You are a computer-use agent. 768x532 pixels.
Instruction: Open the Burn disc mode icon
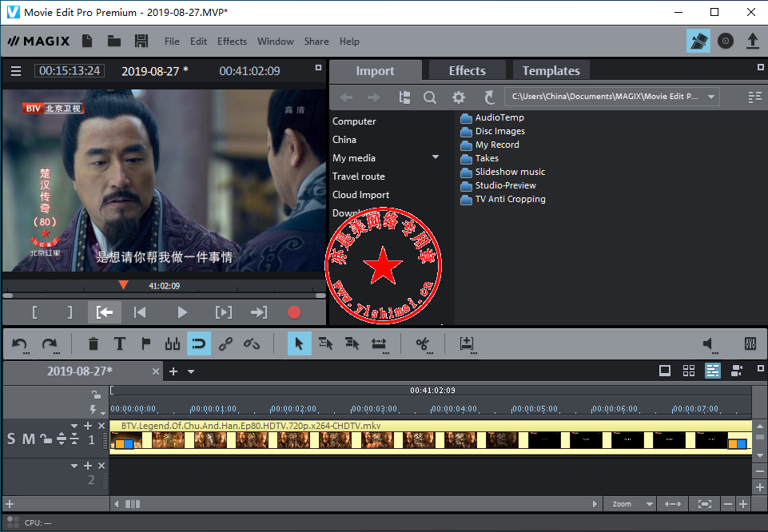[x=726, y=41]
